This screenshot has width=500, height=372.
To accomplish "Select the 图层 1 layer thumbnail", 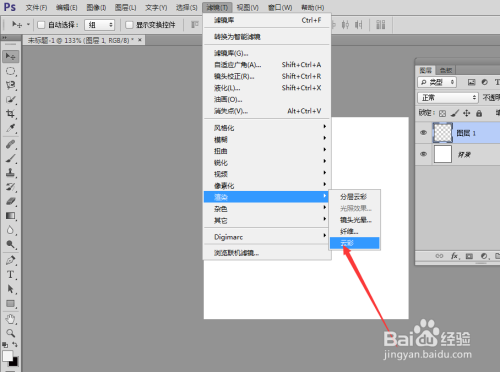I will pos(443,133).
